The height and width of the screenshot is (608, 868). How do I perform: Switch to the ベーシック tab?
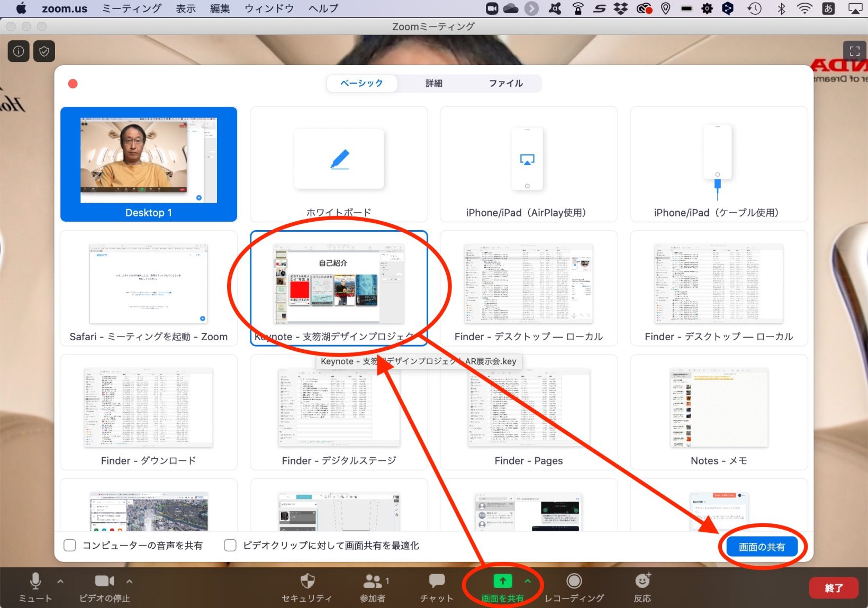coord(361,83)
